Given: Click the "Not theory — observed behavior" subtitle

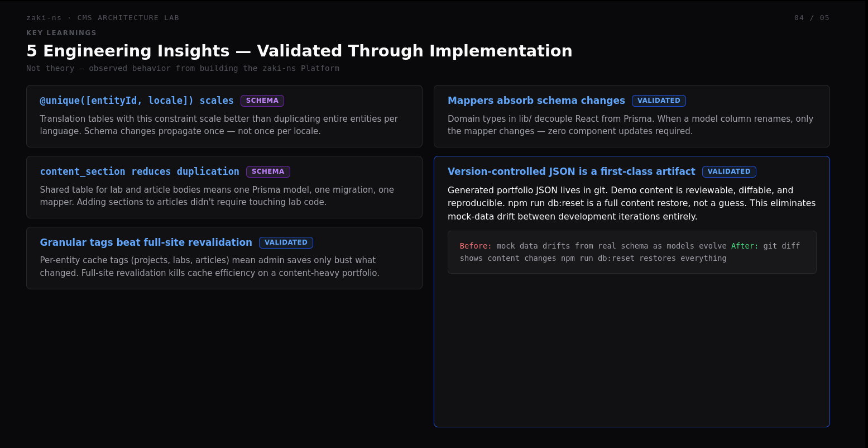Looking at the screenshot, I should pyautogui.click(x=183, y=68).
